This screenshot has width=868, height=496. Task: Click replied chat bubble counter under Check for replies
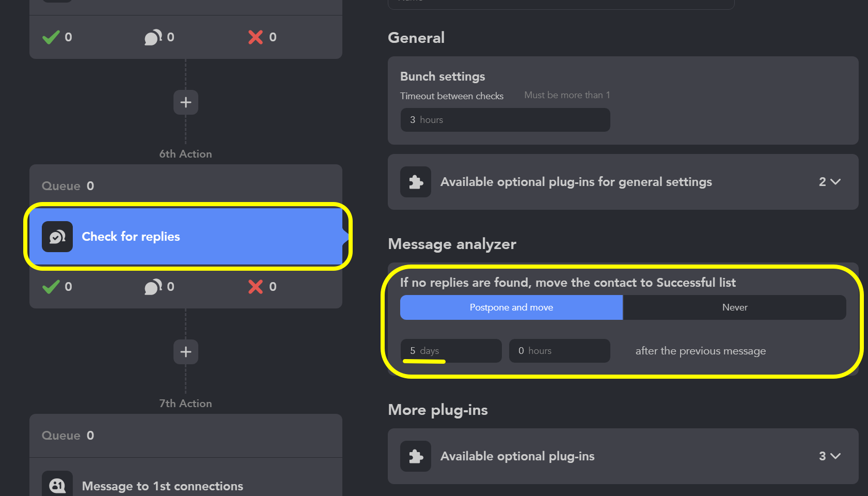point(153,287)
